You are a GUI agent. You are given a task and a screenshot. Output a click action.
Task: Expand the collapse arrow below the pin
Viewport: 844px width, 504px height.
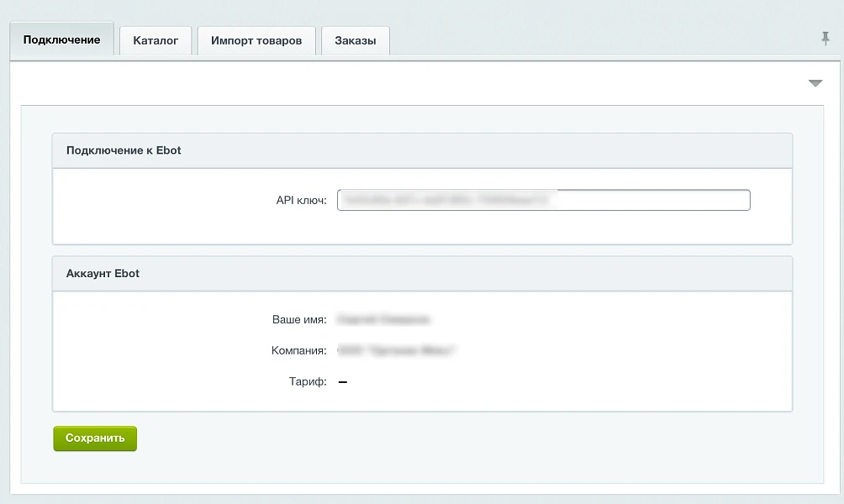815,83
